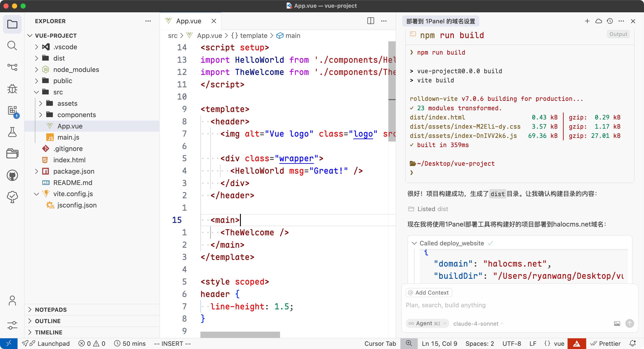Collapse the Called deploy_website section
The height and width of the screenshot is (349, 644).
click(x=414, y=243)
